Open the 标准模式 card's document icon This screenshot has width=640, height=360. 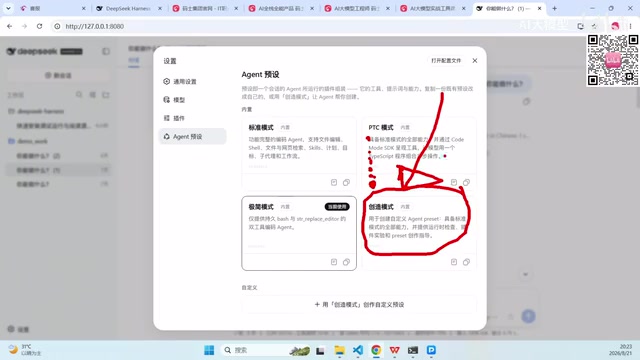tap(334, 182)
